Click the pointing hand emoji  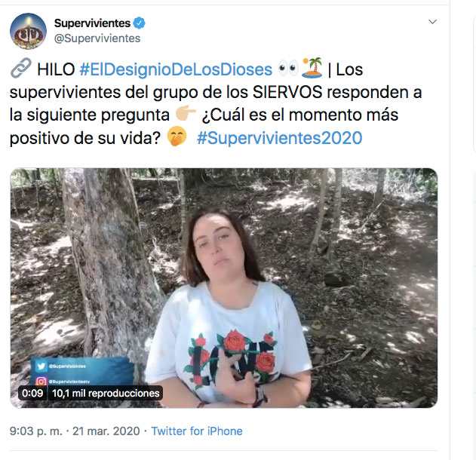coord(186,113)
